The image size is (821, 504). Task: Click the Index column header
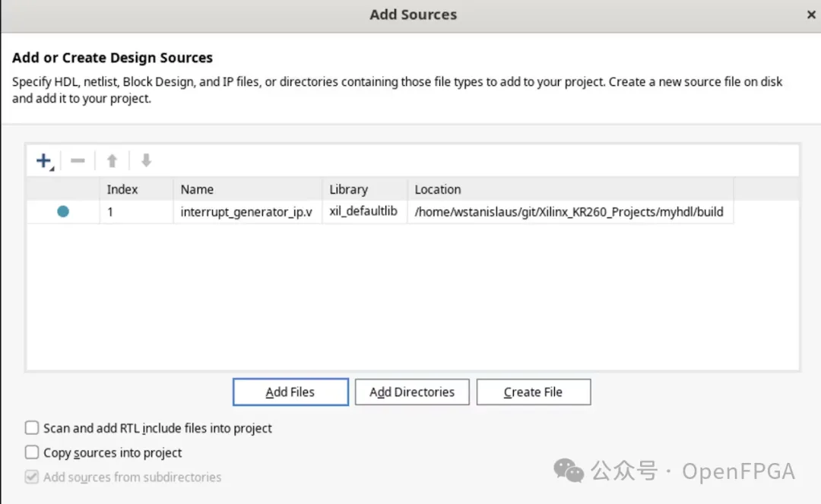[x=122, y=189]
